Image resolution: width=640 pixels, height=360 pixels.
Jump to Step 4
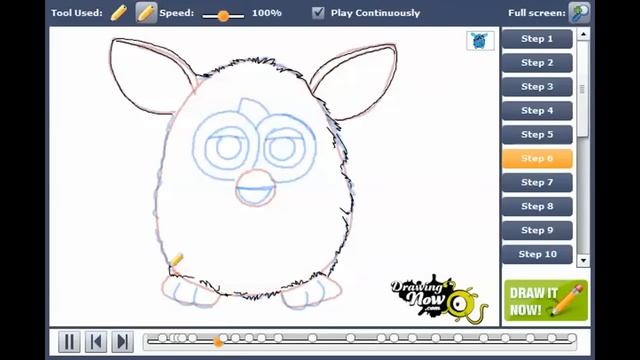(537, 111)
